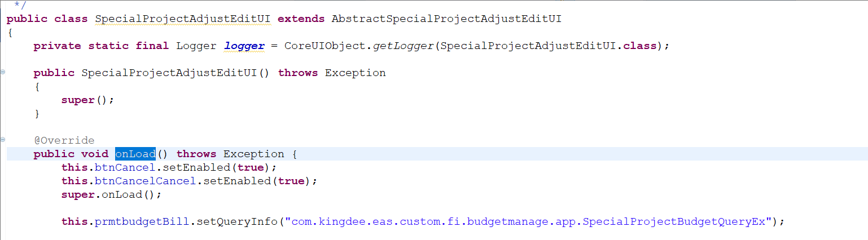Click the highlighted onLoad method name
Viewport: 868px width, 240px height.
[135, 154]
